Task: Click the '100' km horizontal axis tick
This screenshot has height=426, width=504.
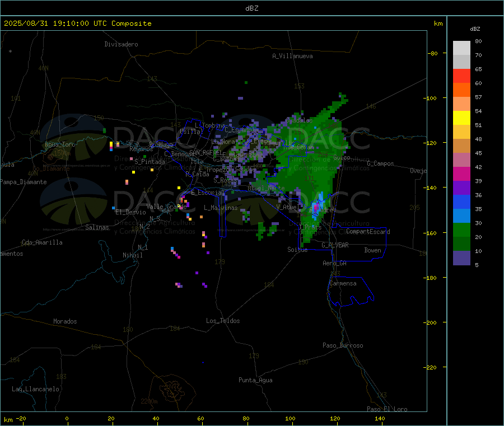Action: [290, 418]
